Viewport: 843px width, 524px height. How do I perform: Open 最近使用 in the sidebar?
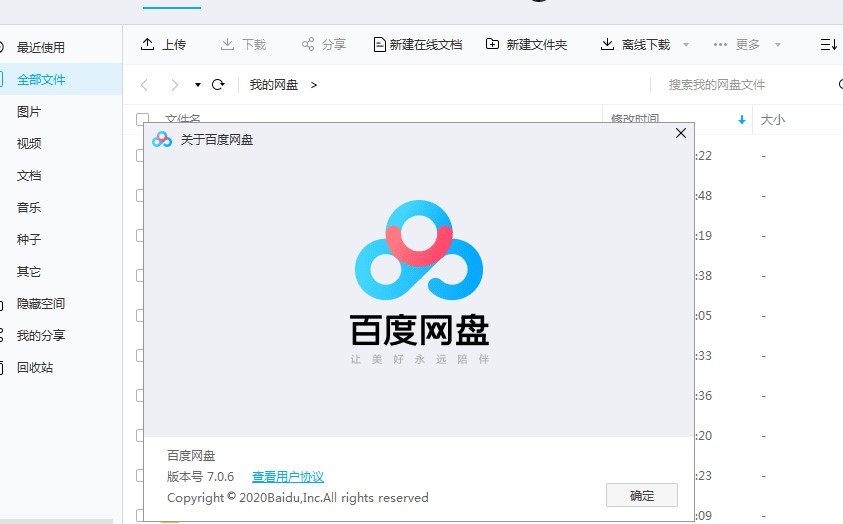[41, 47]
